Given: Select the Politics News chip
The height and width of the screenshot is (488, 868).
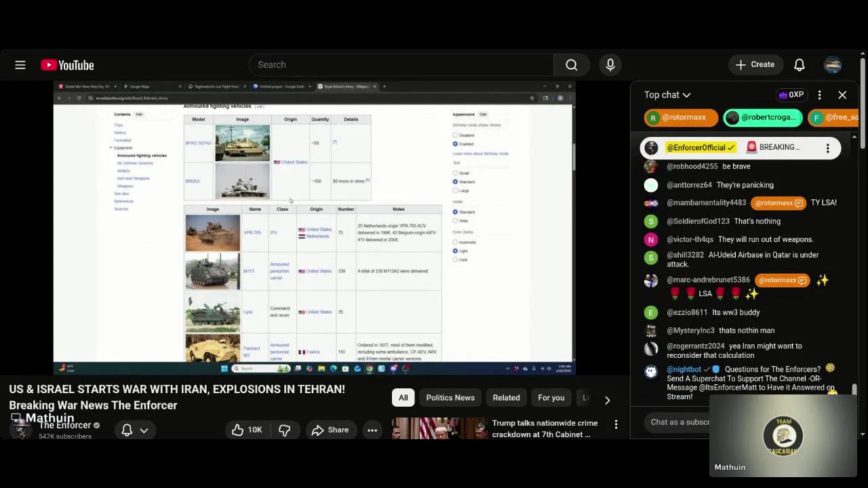Looking at the screenshot, I should pyautogui.click(x=450, y=398).
